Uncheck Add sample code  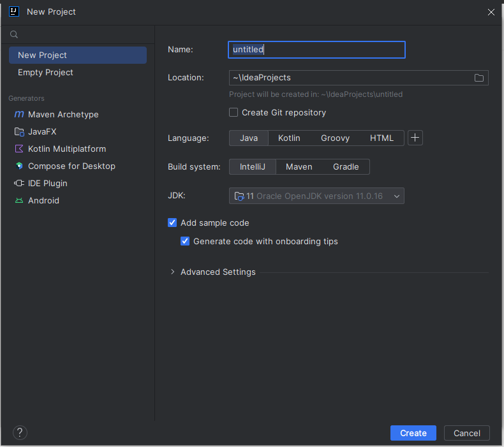(172, 223)
